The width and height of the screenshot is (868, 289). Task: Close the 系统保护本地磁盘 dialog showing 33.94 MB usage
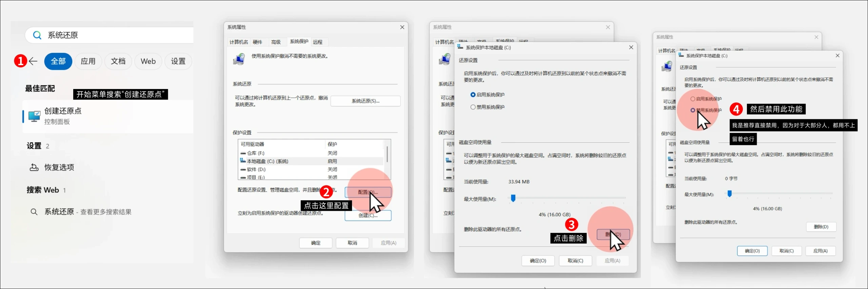(x=631, y=47)
